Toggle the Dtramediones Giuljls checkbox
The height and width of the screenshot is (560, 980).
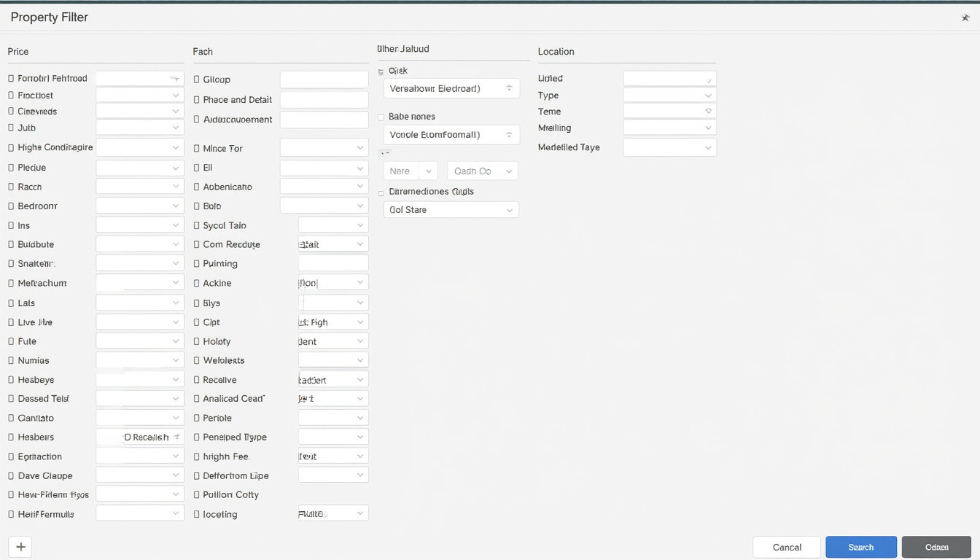pos(381,192)
